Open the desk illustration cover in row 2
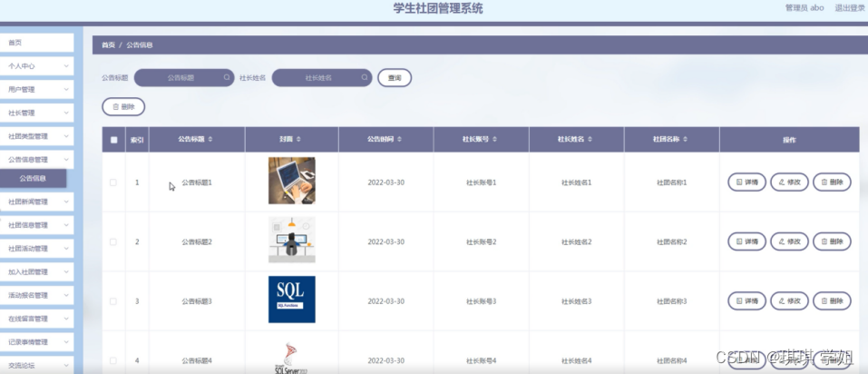The width and height of the screenshot is (868, 374). 292,240
